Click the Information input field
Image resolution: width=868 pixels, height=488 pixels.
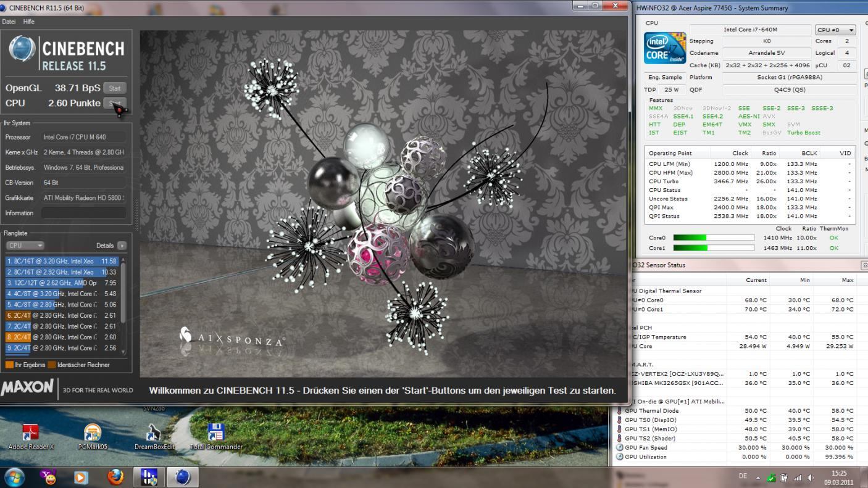pos(83,213)
